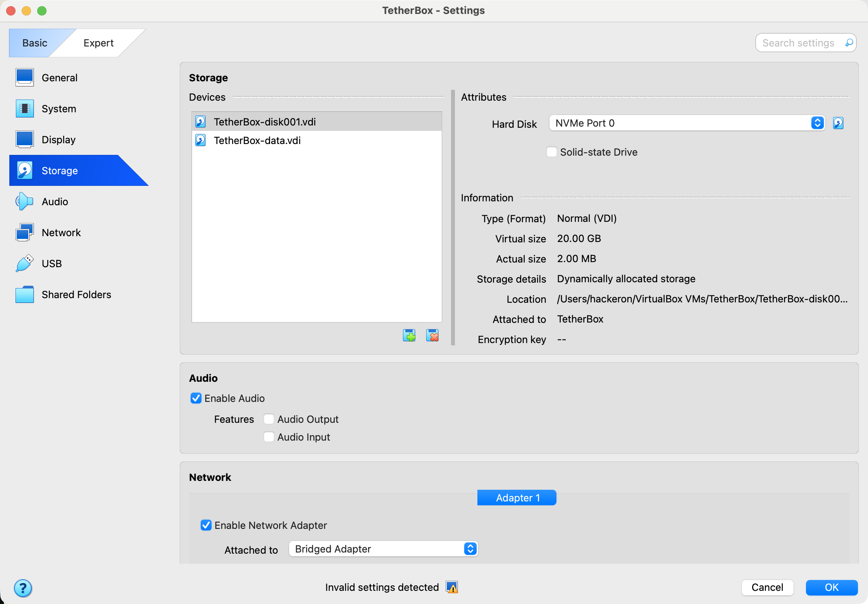The image size is (868, 604).
Task: Click the Actual size 2.00 MB value
Action: point(577,259)
